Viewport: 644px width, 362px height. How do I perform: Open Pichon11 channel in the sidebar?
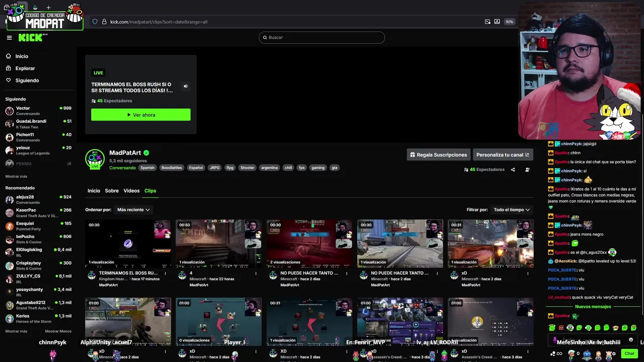[39, 137]
